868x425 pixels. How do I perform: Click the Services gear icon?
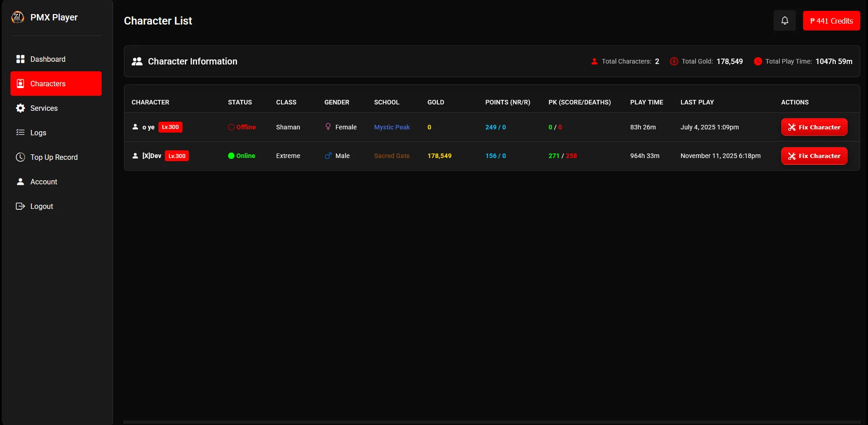coord(20,108)
